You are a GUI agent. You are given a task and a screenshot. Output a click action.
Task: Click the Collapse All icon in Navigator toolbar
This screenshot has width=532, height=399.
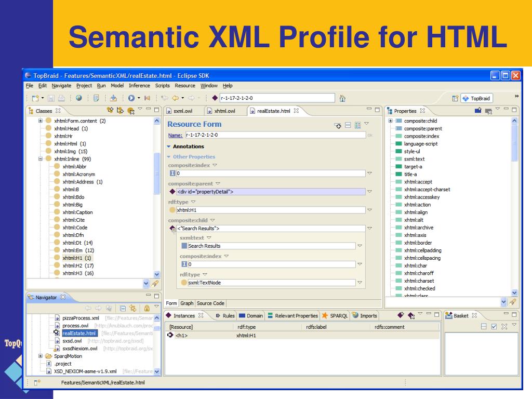123,308
